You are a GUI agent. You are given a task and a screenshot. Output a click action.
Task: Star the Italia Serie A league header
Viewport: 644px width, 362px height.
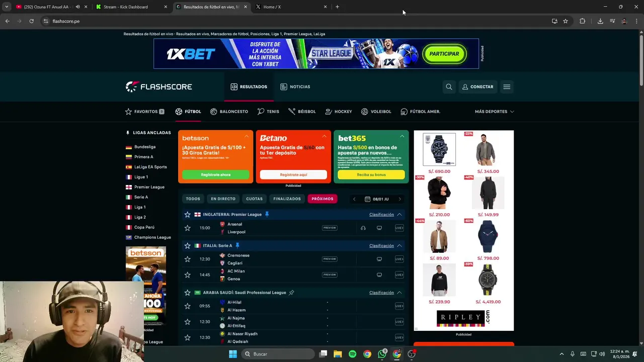(x=188, y=245)
